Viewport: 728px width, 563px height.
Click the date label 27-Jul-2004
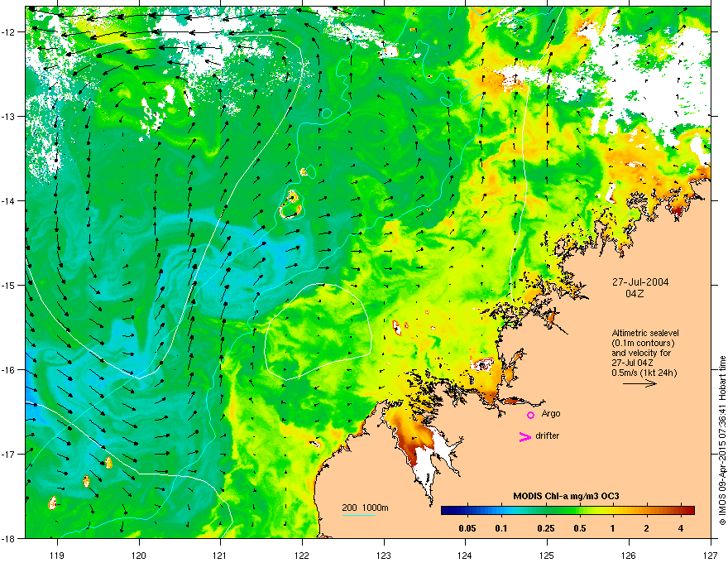click(640, 282)
